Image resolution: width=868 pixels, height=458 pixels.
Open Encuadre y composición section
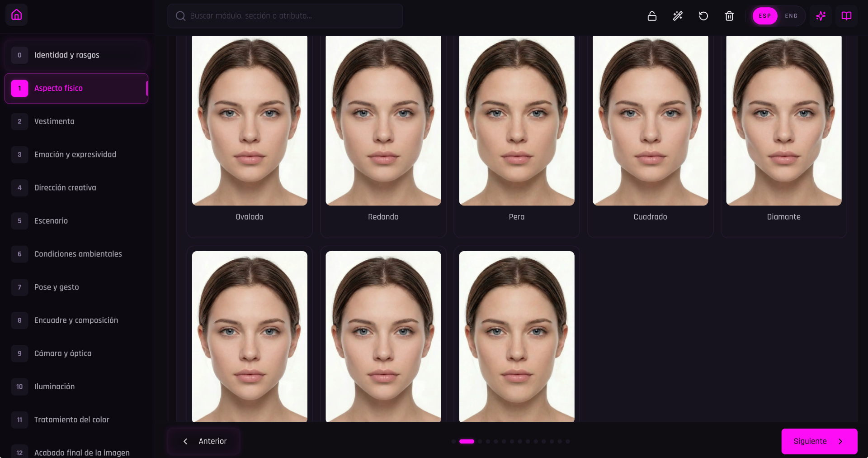[x=76, y=320]
